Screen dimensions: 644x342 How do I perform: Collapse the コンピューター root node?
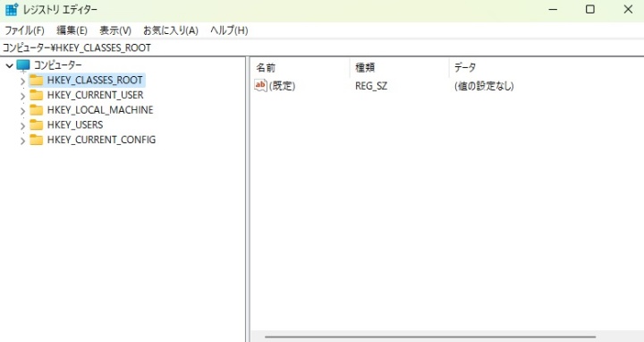coord(9,65)
